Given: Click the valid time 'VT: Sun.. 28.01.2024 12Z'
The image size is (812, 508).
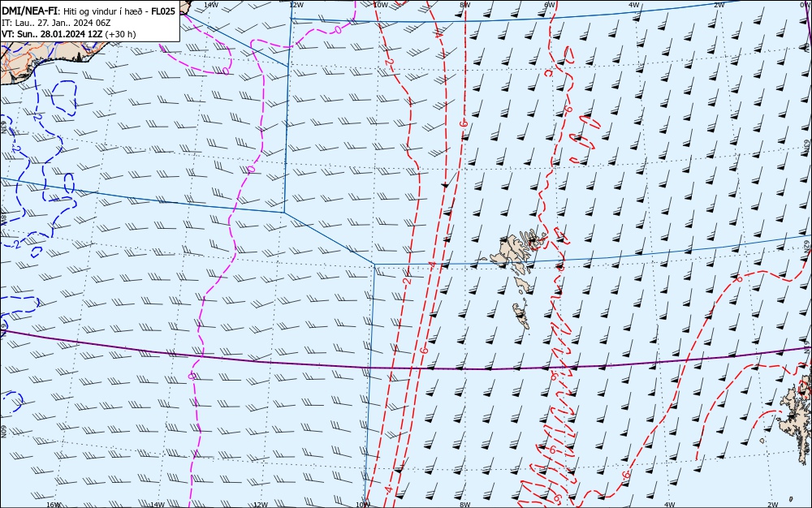Looking at the screenshot, I should [x=52, y=34].
